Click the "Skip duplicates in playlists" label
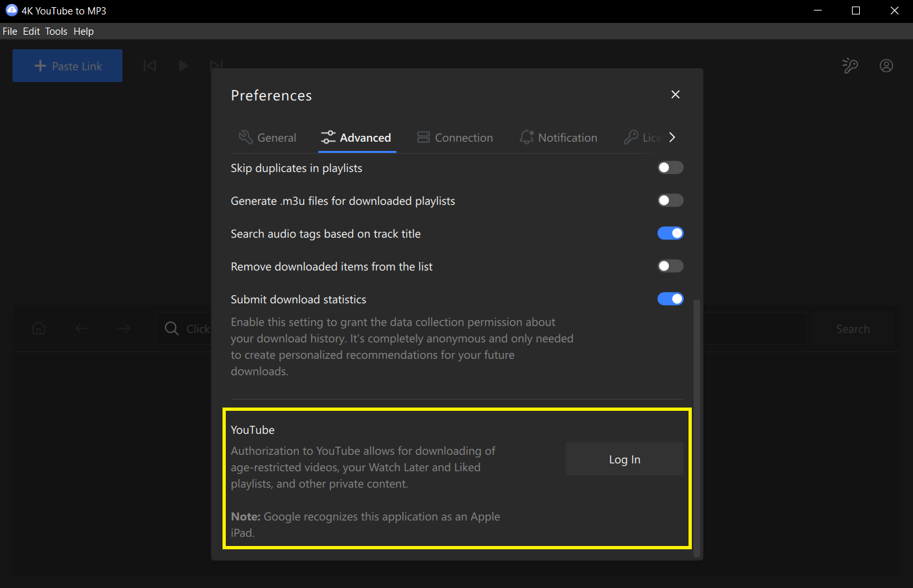Screen dimensions: 913x588 pos(297,168)
